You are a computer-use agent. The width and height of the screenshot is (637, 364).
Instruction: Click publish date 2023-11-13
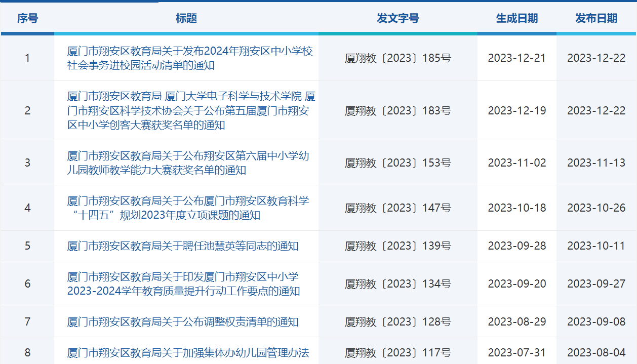(596, 163)
